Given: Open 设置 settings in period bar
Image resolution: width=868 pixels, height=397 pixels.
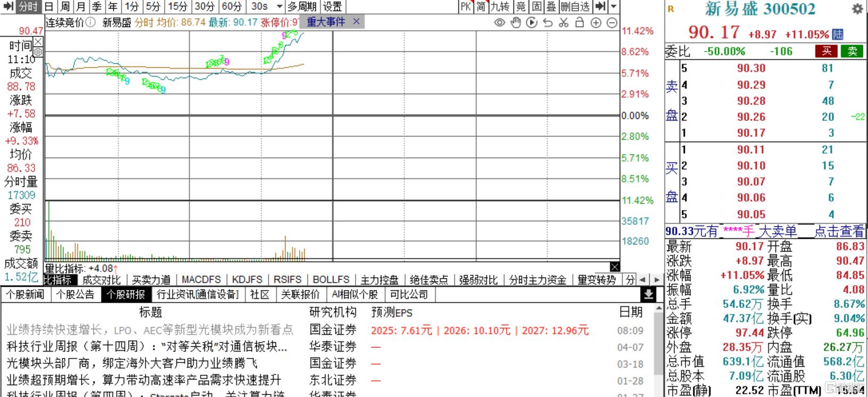Looking at the screenshot, I should coord(332,6).
